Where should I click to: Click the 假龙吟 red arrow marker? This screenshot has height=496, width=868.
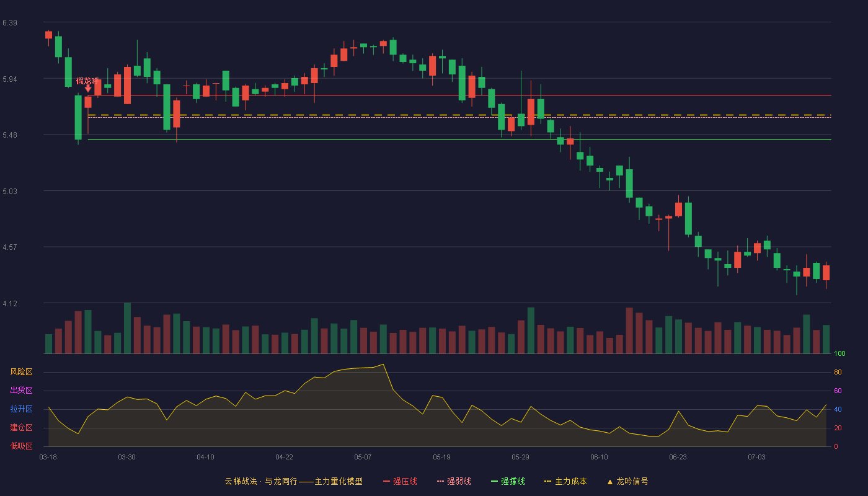pos(88,89)
